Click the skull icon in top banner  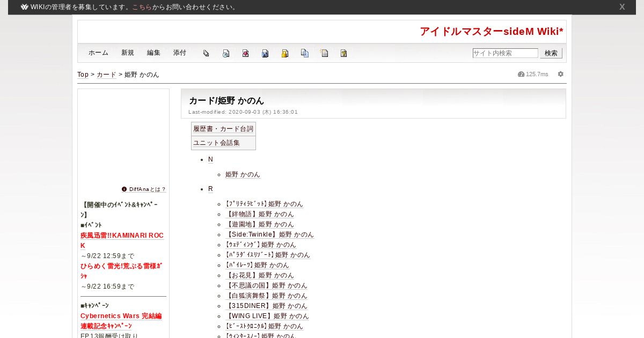coord(24,7)
